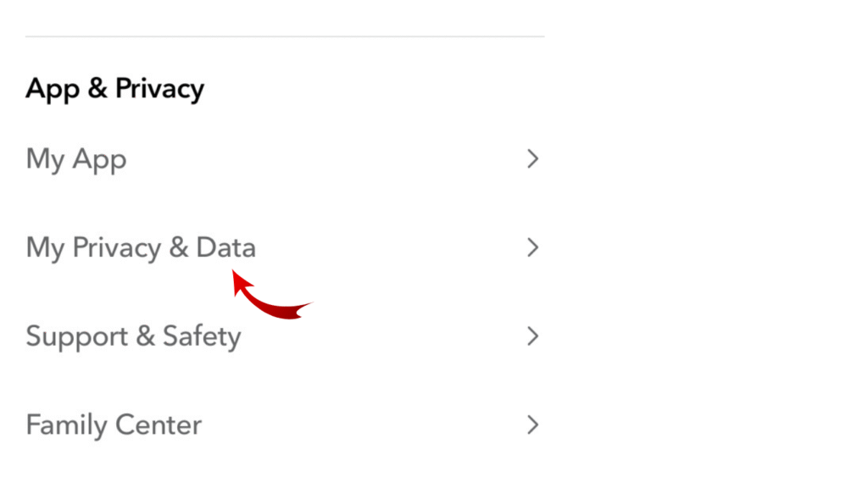Expand My Privacy & Data using its chevron
868x488 pixels.
532,247
